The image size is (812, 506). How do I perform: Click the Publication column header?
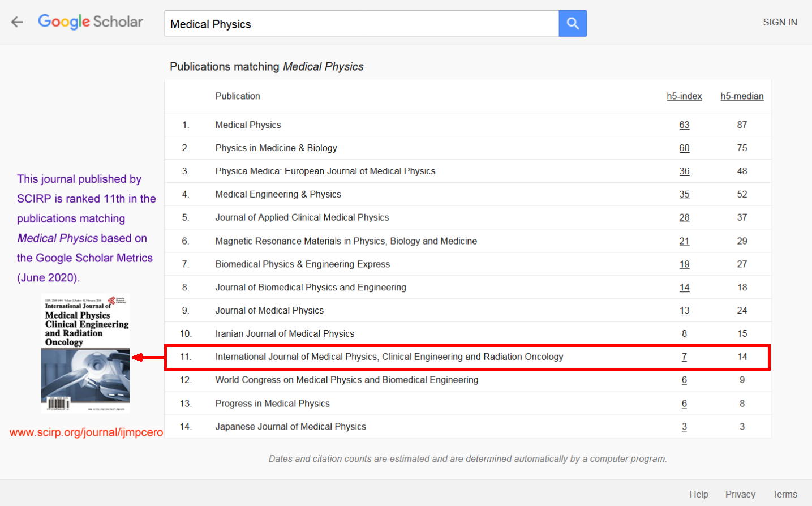pos(238,96)
